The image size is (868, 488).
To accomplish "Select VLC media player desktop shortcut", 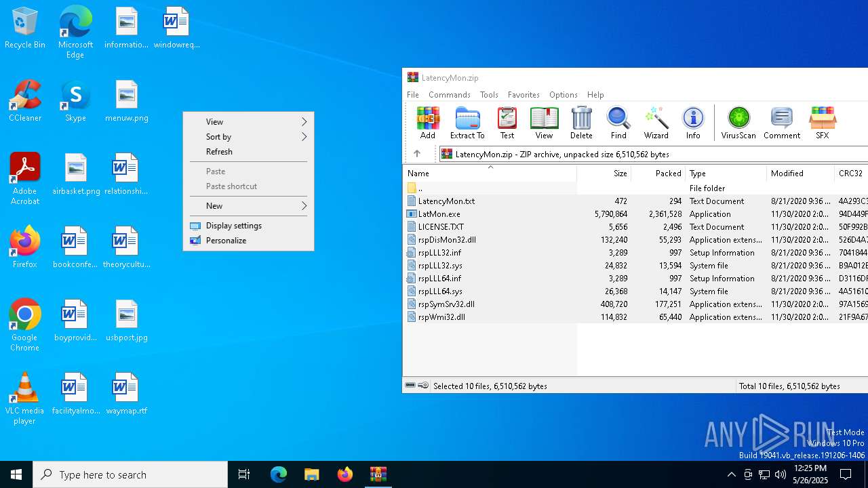I will pyautogui.click(x=25, y=399).
